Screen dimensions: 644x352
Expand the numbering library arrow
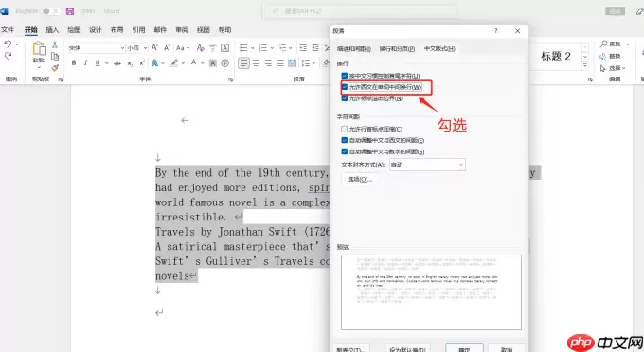click(273, 48)
